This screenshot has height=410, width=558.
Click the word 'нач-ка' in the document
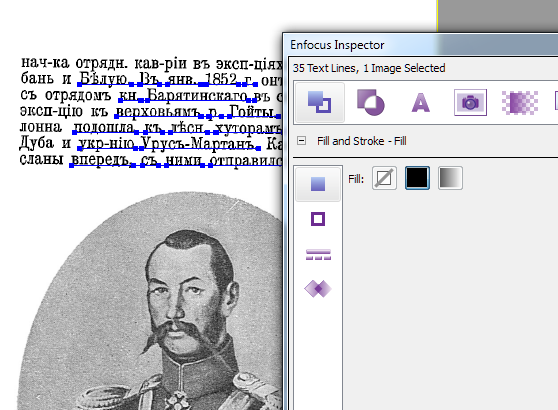click(x=45, y=63)
